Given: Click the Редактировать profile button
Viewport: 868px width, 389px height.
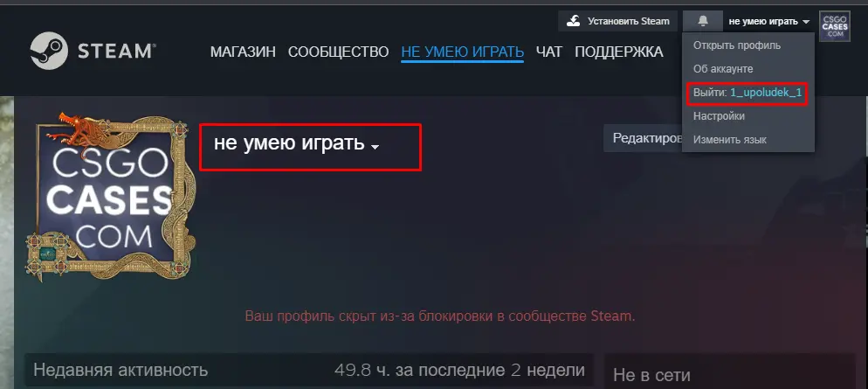Looking at the screenshot, I should 643,138.
